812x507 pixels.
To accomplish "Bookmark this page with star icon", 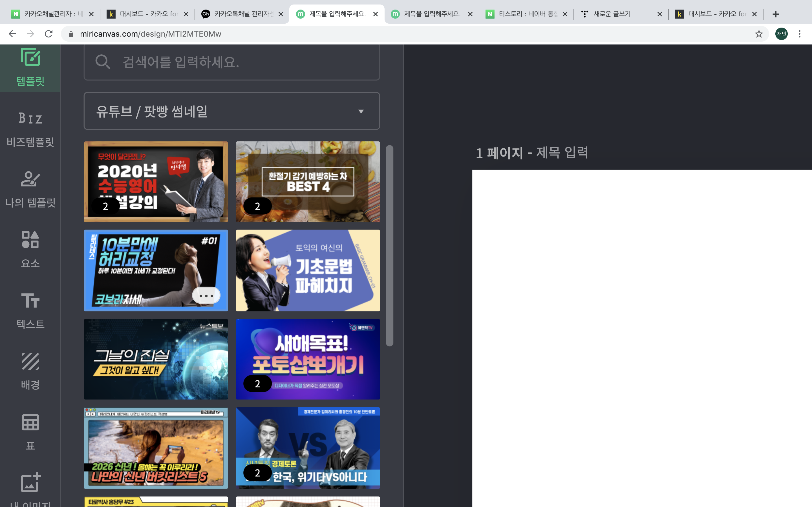I will (759, 34).
